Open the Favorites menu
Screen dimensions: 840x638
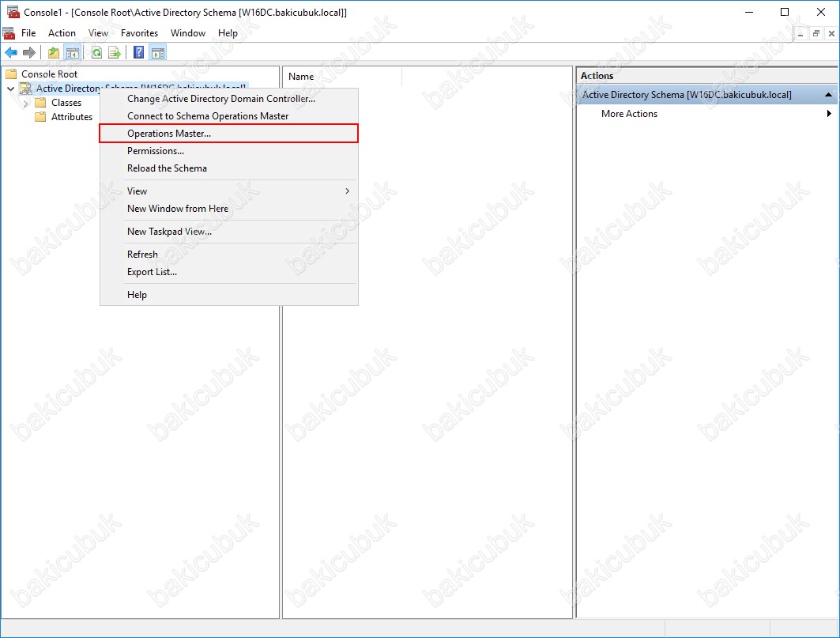point(139,33)
